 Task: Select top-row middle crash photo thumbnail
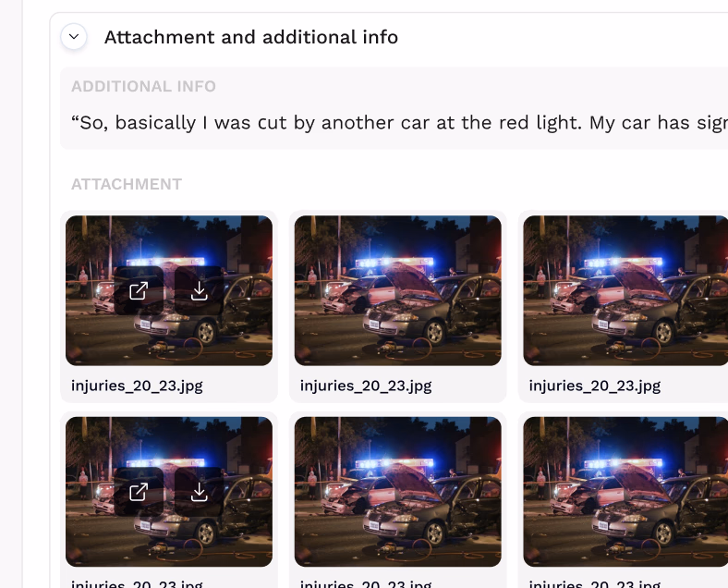point(398,290)
